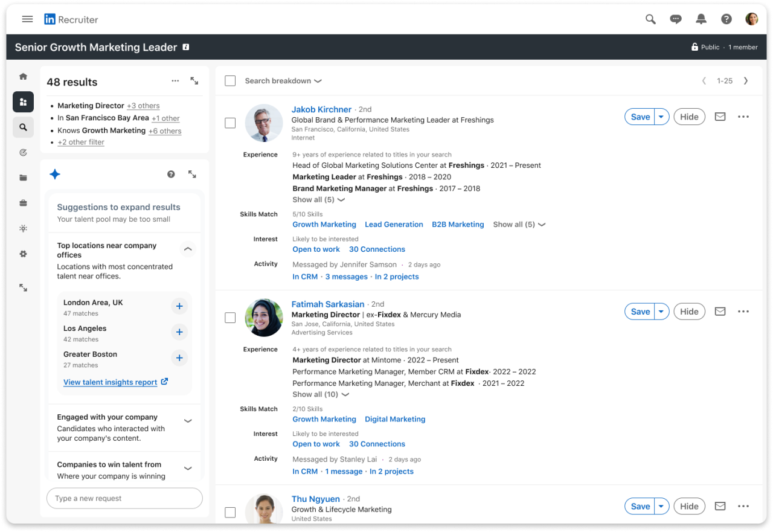This screenshot has width=773, height=532.
Task: Open Jakob Kirchner's profile link
Action: click(x=321, y=109)
